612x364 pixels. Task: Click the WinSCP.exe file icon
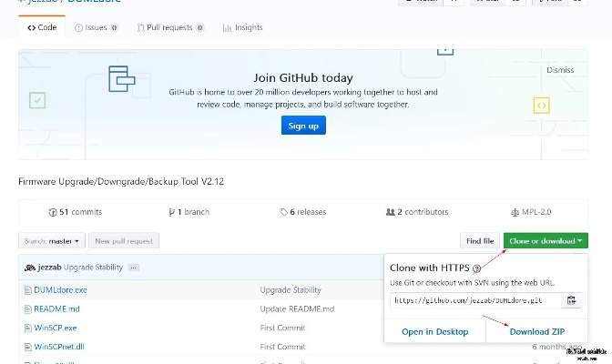point(27,328)
